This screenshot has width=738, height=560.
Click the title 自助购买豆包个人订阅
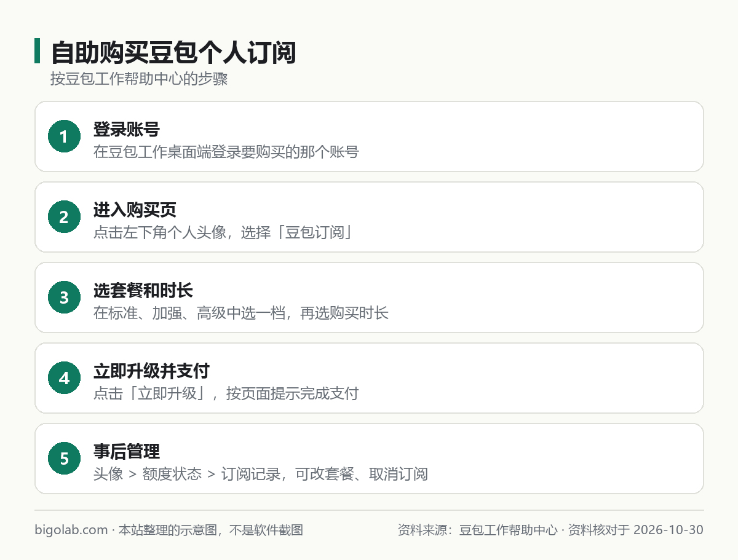[x=173, y=53]
